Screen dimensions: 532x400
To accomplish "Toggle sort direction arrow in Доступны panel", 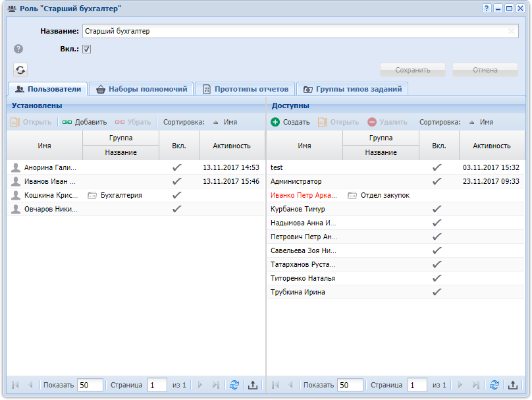I will [x=471, y=123].
